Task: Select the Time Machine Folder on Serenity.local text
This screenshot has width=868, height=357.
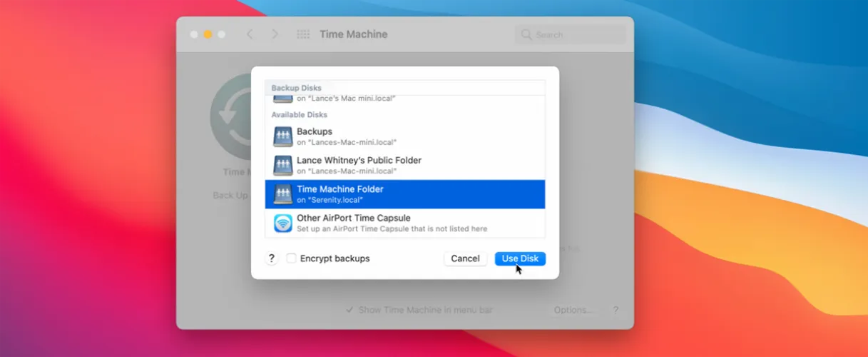Action: tap(340, 189)
